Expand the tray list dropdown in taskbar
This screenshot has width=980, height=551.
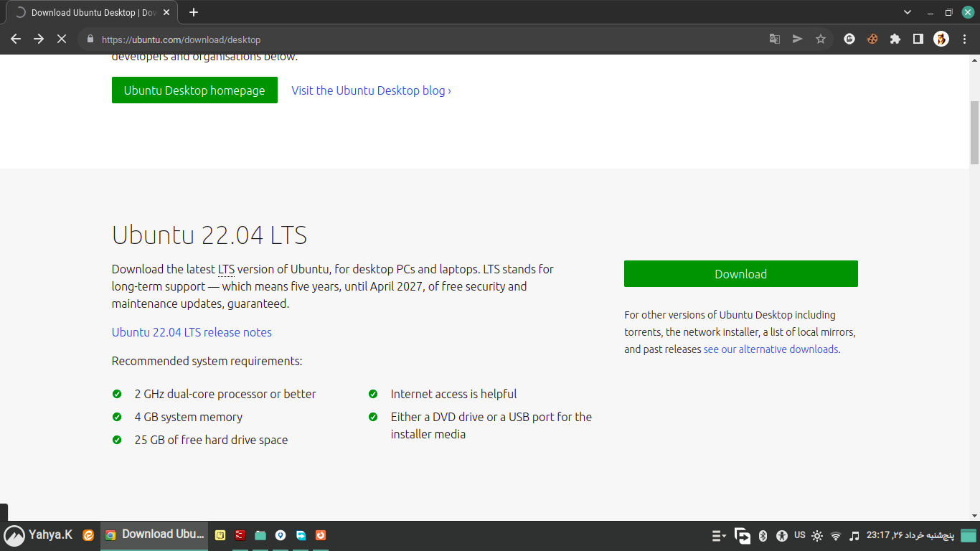(x=719, y=536)
